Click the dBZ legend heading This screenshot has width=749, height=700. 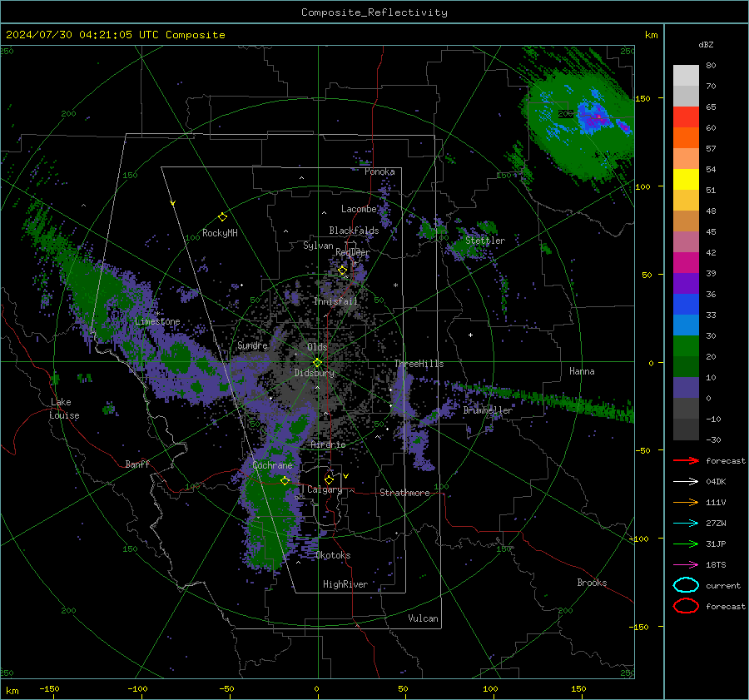click(706, 44)
